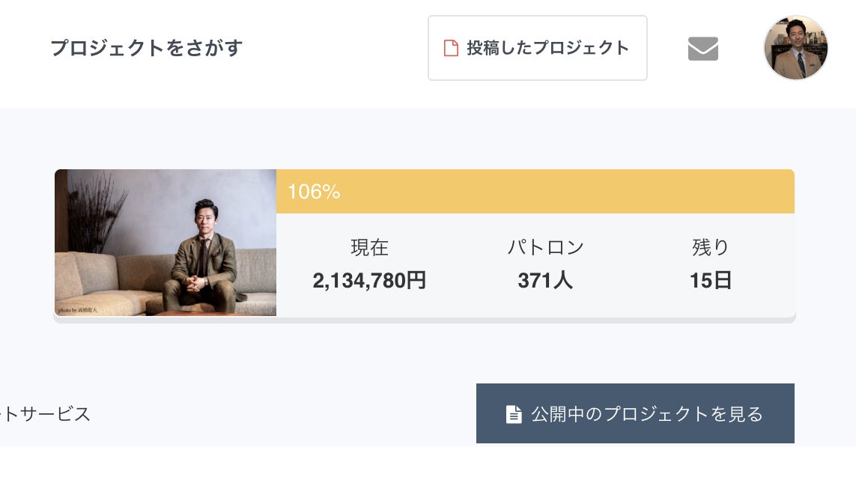Image resolution: width=856 pixels, height=504 pixels.
Task: Click the 残り label
Action: tap(710, 247)
